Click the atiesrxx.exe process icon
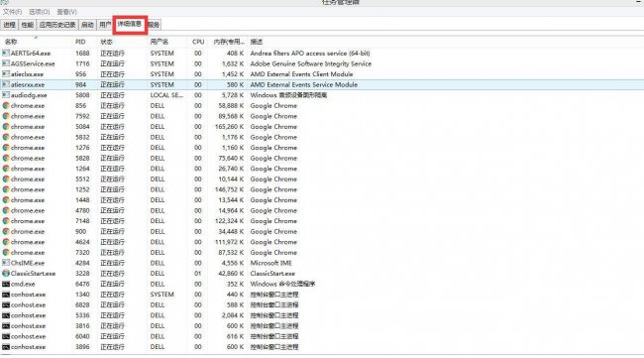Viewport: 644px width, 358px height. tap(6, 84)
